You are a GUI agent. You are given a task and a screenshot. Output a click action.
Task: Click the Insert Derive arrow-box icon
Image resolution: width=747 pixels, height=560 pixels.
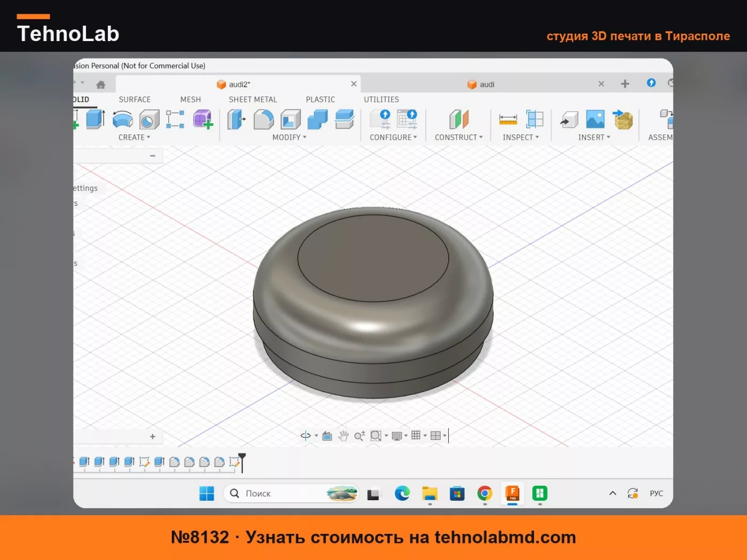[x=569, y=119]
